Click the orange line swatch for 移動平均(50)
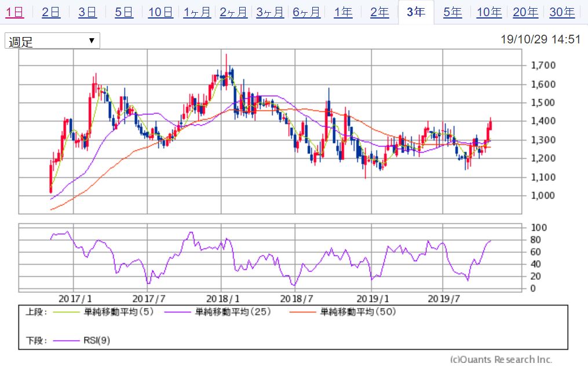 point(302,312)
